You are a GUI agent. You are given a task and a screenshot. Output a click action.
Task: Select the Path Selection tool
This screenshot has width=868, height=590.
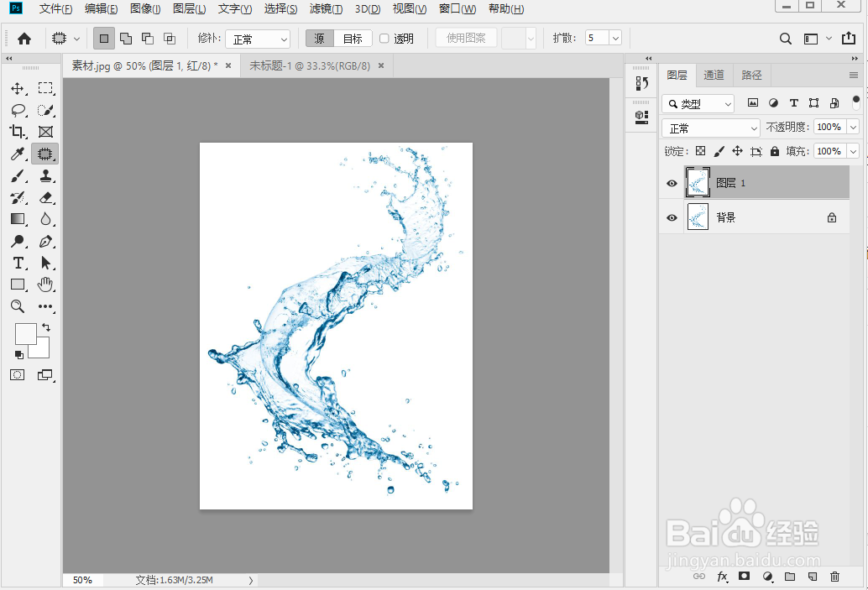[45, 263]
